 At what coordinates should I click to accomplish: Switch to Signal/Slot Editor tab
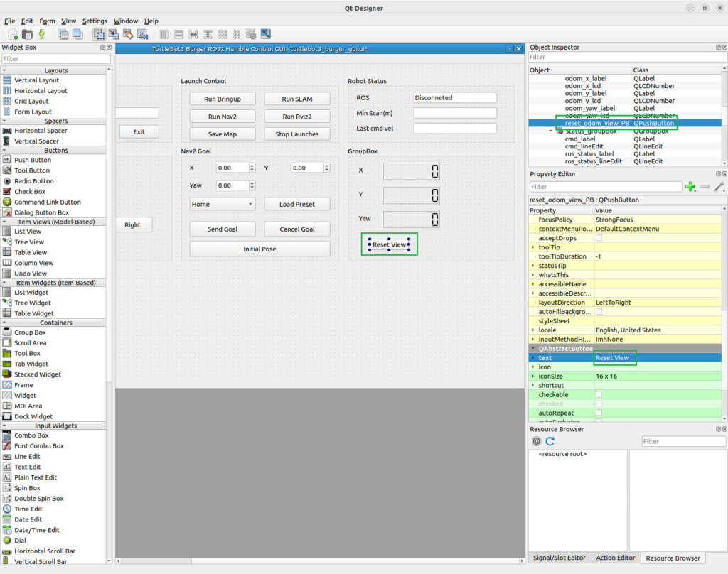pyautogui.click(x=559, y=558)
